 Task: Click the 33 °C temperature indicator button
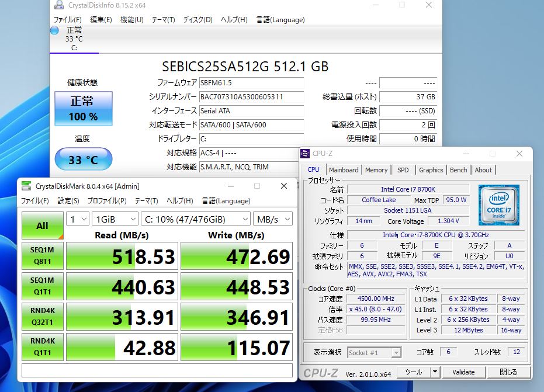tap(83, 159)
